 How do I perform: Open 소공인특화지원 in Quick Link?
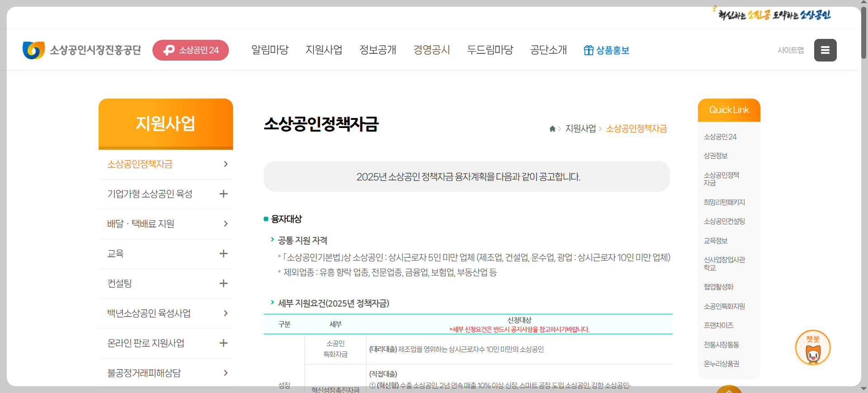[724, 306]
